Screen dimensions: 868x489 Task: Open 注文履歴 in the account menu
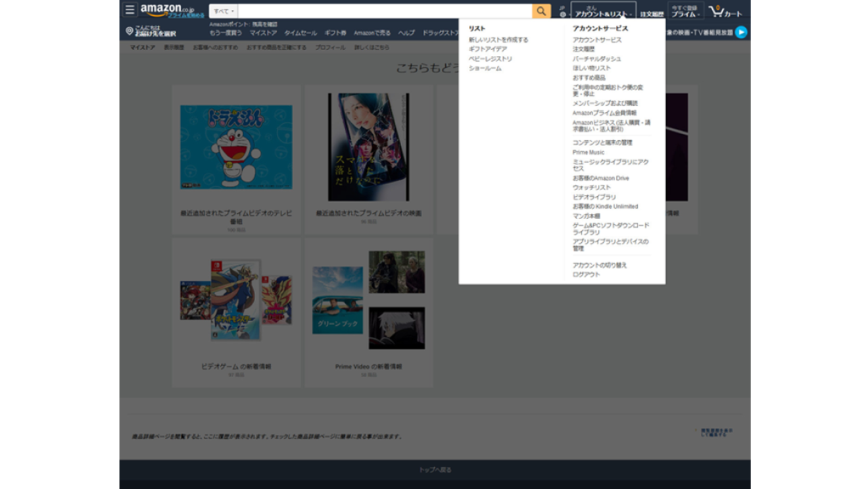pyautogui.click(x=583, y=49)
